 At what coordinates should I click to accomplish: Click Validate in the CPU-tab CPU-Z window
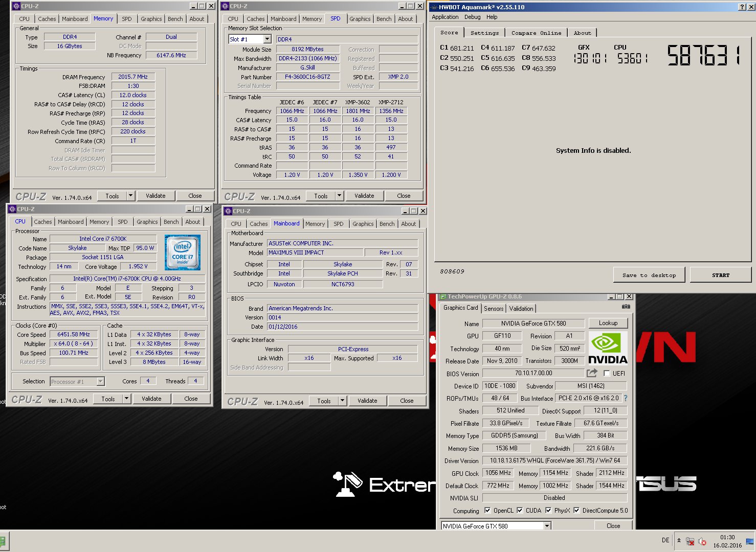click(151, 399)
